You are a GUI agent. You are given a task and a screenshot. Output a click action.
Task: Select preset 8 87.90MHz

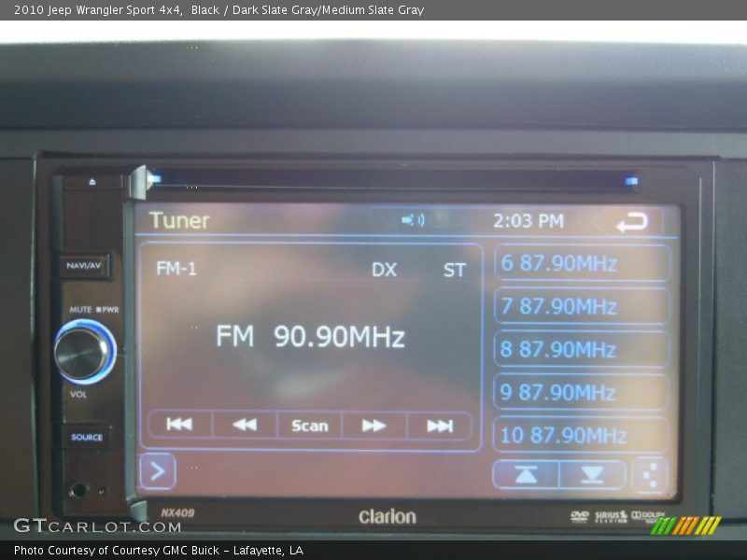tap(581, 349)
